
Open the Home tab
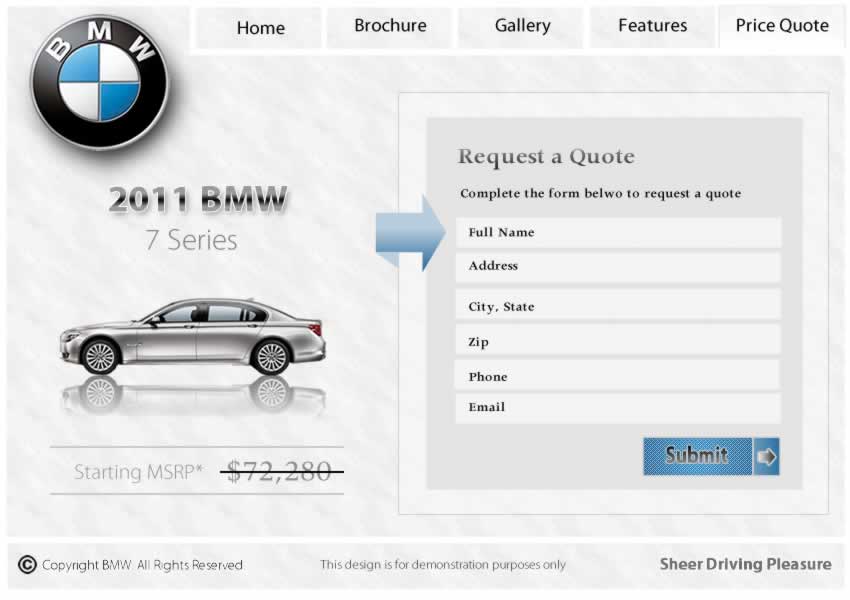click(260, 27)
